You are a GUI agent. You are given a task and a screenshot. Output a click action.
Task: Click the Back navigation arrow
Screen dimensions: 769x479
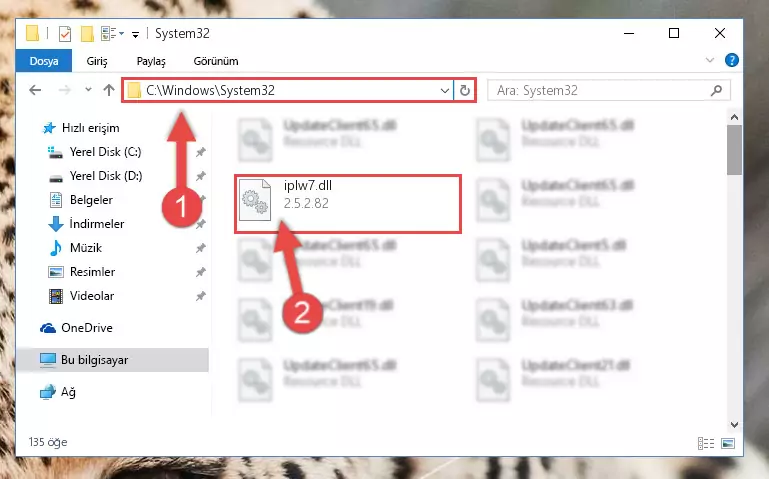coord(35,90)
